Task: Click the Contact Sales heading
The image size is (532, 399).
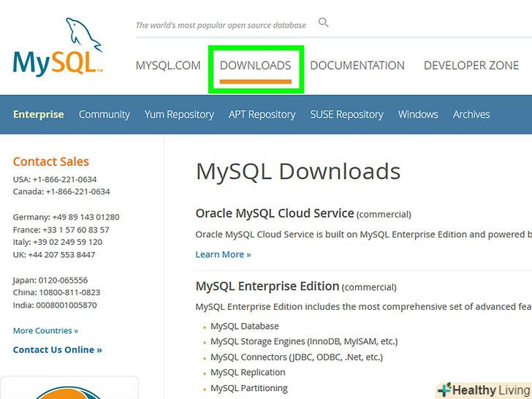Action: click(x=51, y=161)
